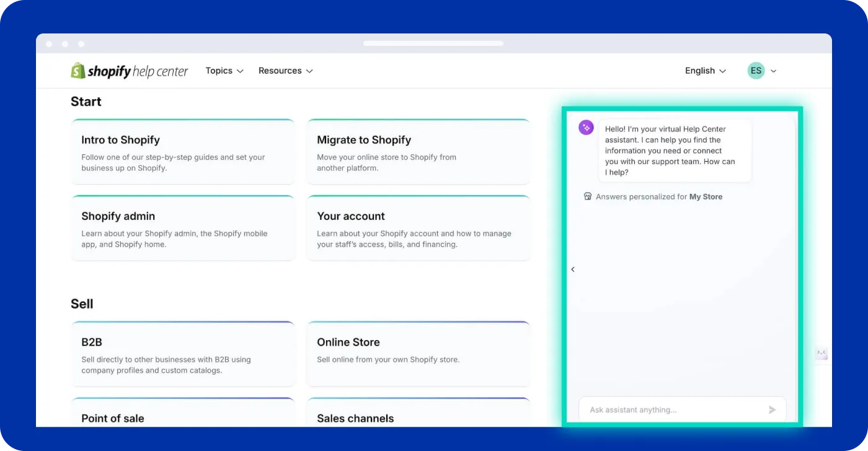Screen dimensions: 868x451
Task: Open the Resources menu
Action: point(280,71)
